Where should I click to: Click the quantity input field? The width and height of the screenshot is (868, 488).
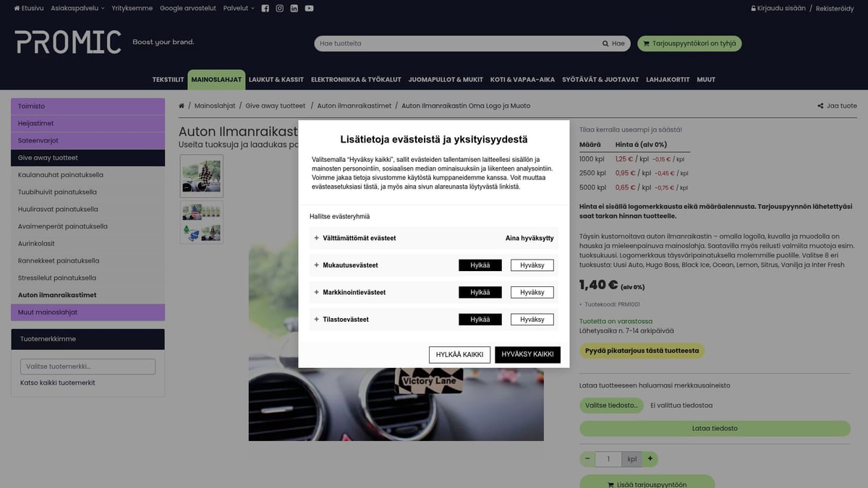pyautogui.click(x=609, y=458)
